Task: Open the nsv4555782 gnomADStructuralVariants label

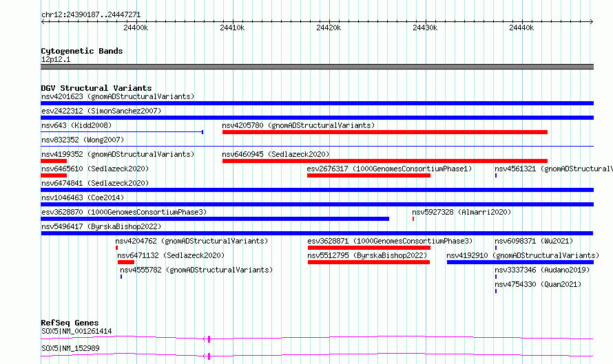Action: (x=196, y=270)
